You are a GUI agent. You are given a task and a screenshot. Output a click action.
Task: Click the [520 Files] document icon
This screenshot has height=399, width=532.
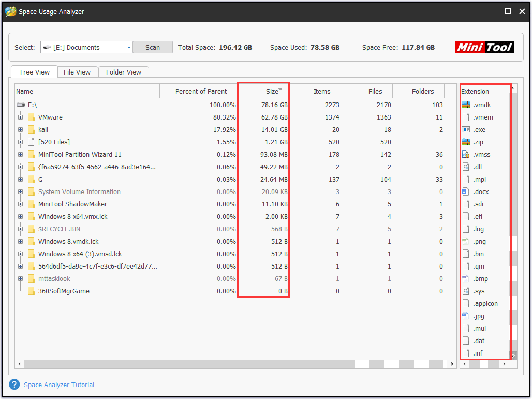click(x=31, y=142)
